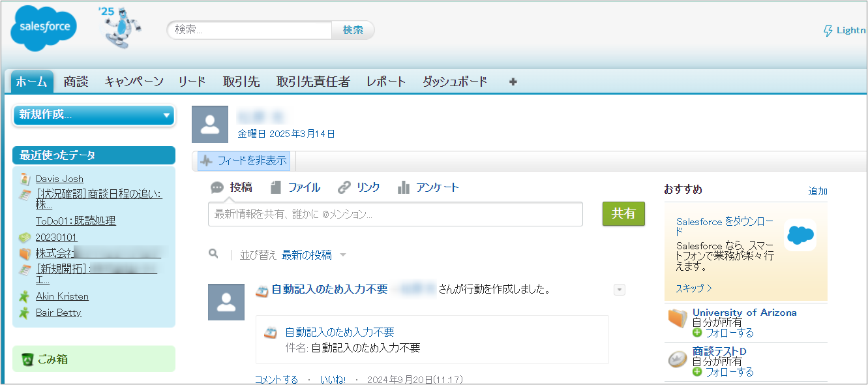Click the campaign icon next to 20230101
Screen dimensions: 868x385
(x=23, y=238)
